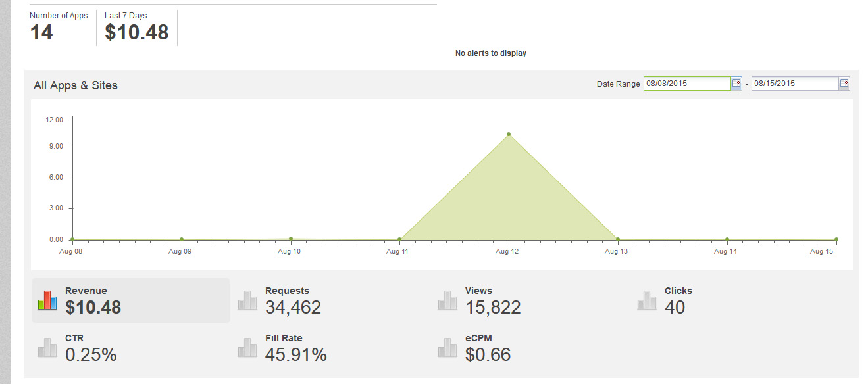
Task: Click the 12.00 y-axis label
Action: tap(54, 120)
